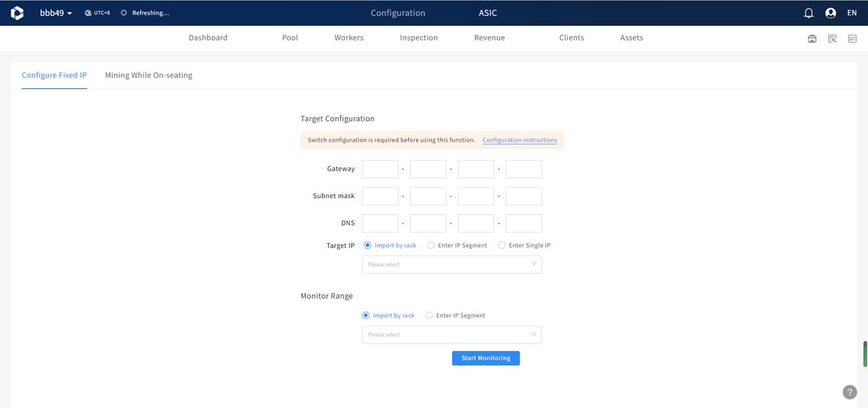Open the notifications bell
This screenshot has width=868, height=408.
[x=809, y=13]
